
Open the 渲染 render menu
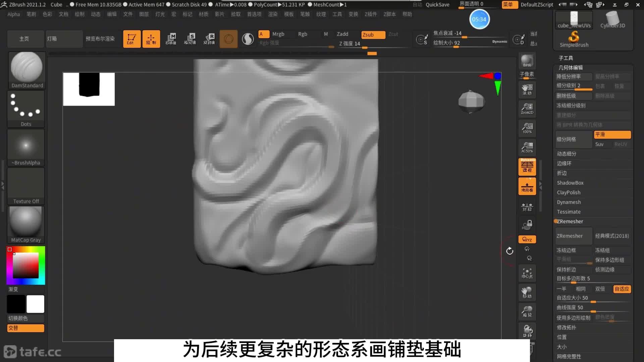272,14
